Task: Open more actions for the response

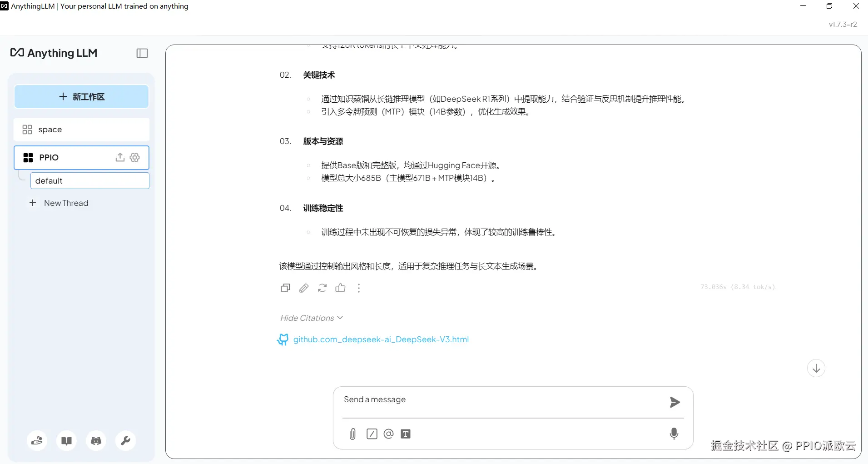Action: coord(359,288)
